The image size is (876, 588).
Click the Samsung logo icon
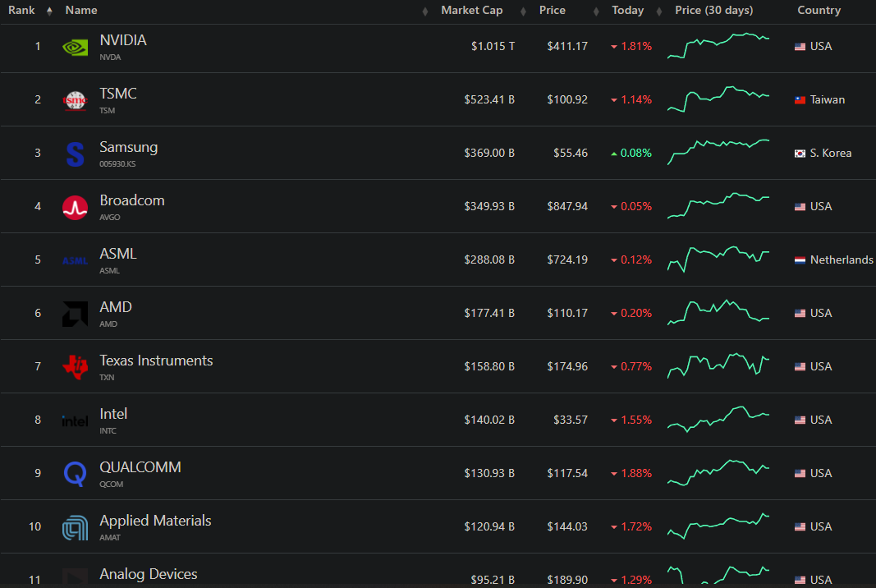75,154
